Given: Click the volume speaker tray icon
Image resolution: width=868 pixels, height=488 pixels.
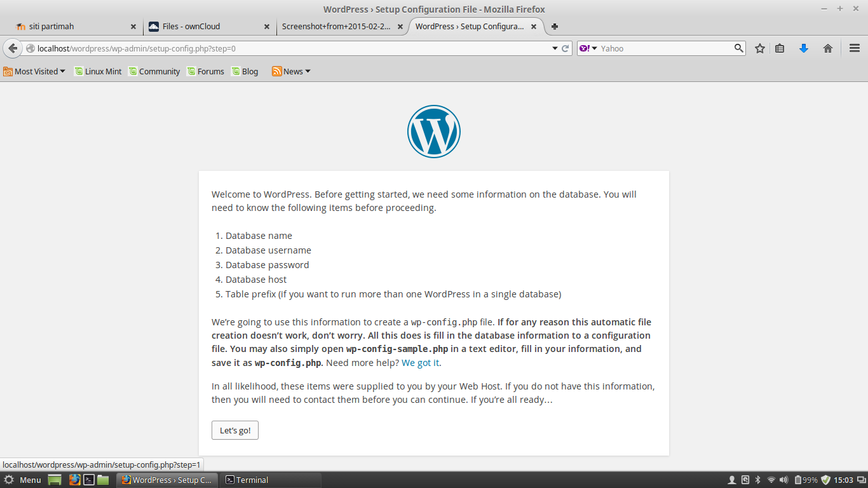Looking at the screenshot, I should (783, 480).
